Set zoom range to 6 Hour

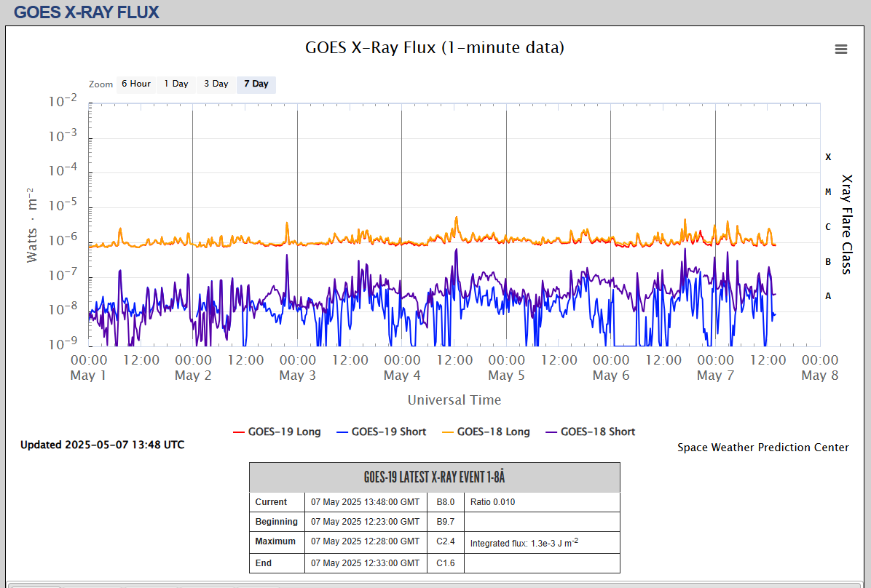point(136,84)
